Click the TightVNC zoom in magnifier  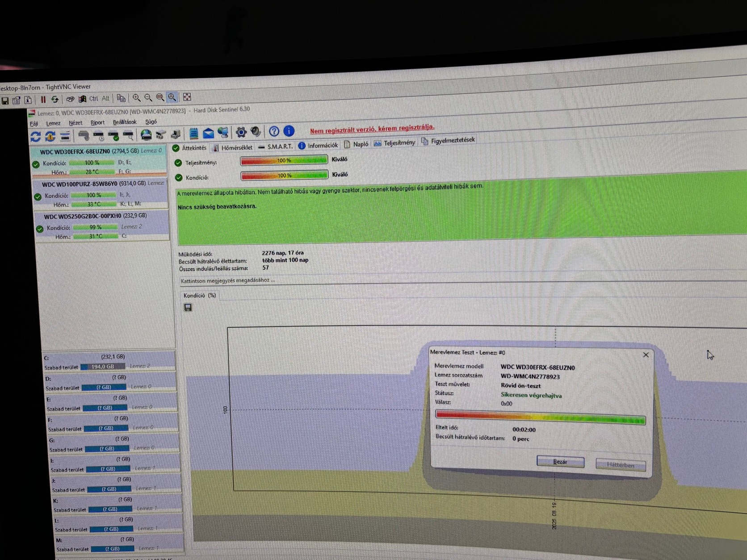click(136, 97)
